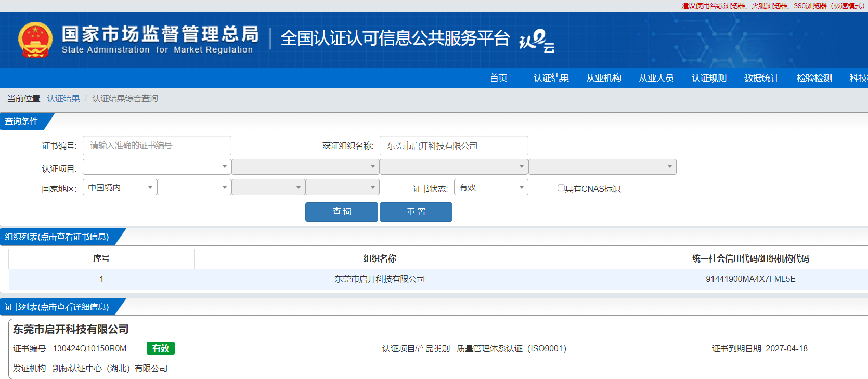Open 检验检测 navigation menu
The width and height of the screenshot is (868, 379).
pyautogui.click(x=814, y=78)
